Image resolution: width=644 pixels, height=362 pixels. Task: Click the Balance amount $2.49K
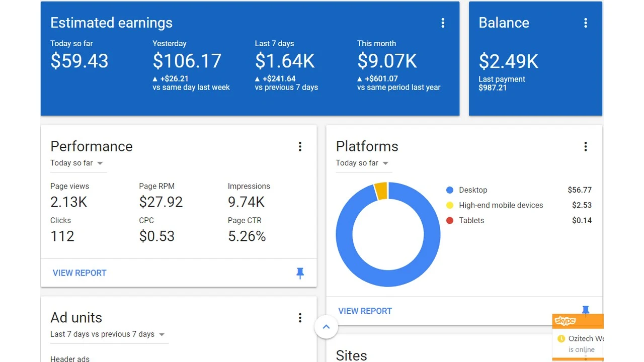509,61
